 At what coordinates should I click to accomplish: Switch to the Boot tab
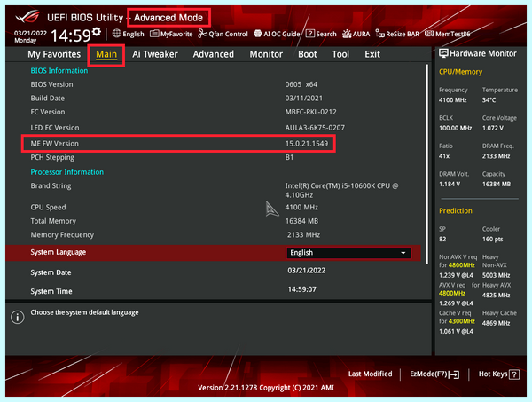(308, 54)
